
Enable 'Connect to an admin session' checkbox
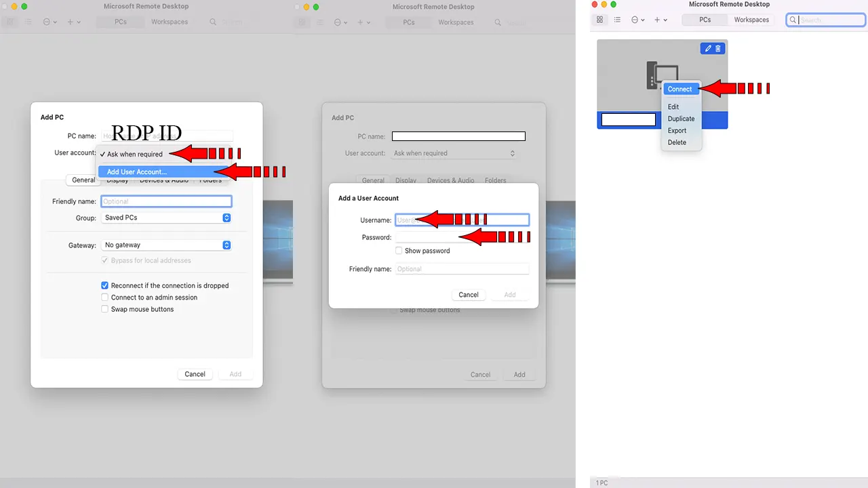point(104,297)
